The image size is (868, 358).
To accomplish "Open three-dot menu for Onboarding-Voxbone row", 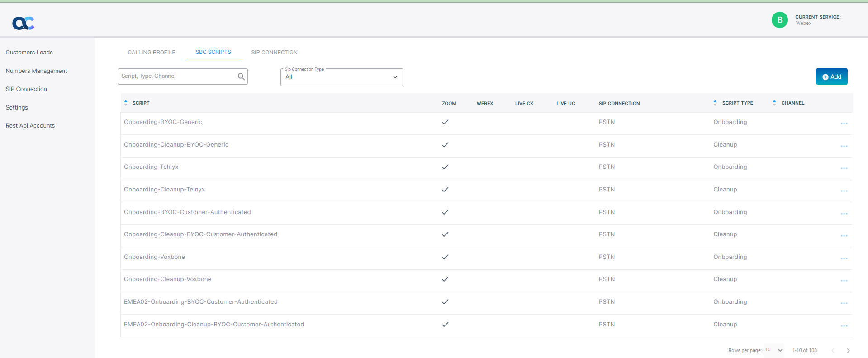I will 844,258.
